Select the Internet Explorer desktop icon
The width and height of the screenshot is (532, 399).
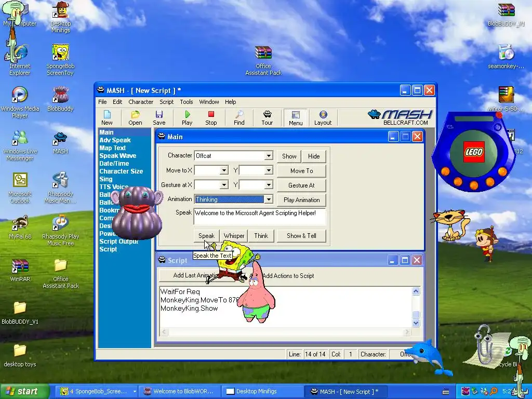(x=20, y=60)
